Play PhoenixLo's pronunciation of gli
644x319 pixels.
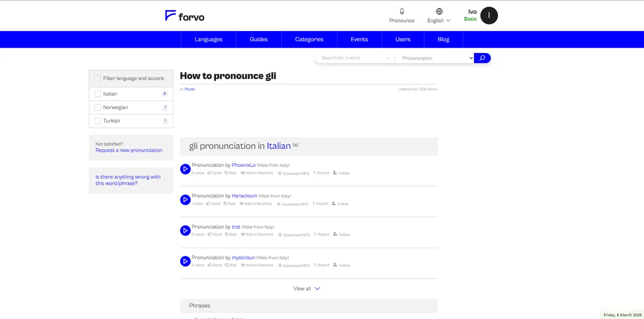point(185,169)
